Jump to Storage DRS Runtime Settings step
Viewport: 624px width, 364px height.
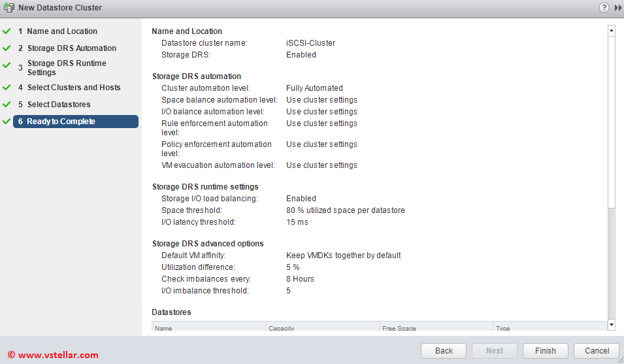tap(66, 68)
